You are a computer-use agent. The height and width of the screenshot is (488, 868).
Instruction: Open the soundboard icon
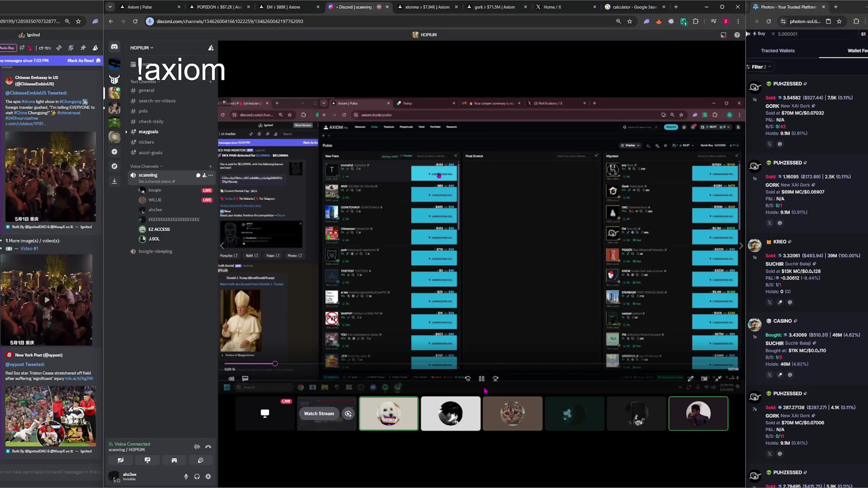point(201,460)
